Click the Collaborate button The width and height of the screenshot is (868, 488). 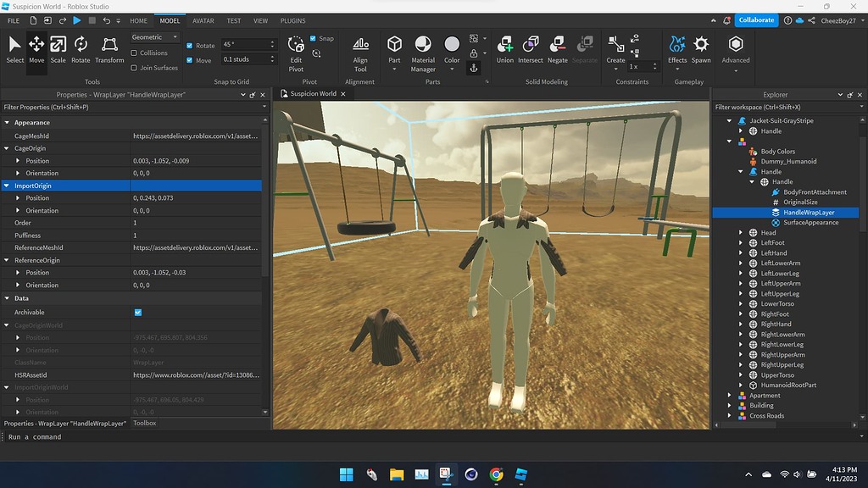click(754, 19)
